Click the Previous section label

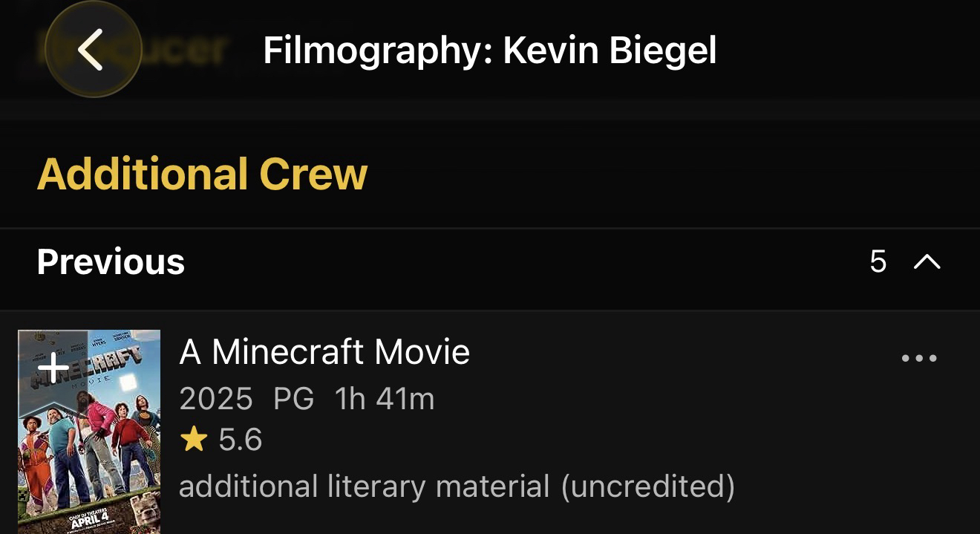coord(111,262)
